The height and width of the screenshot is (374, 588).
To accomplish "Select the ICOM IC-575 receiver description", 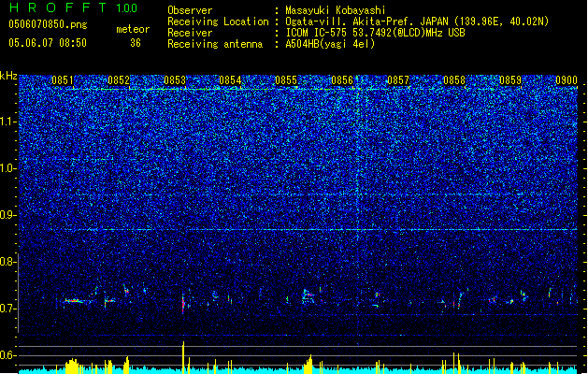I will [376, 33].
